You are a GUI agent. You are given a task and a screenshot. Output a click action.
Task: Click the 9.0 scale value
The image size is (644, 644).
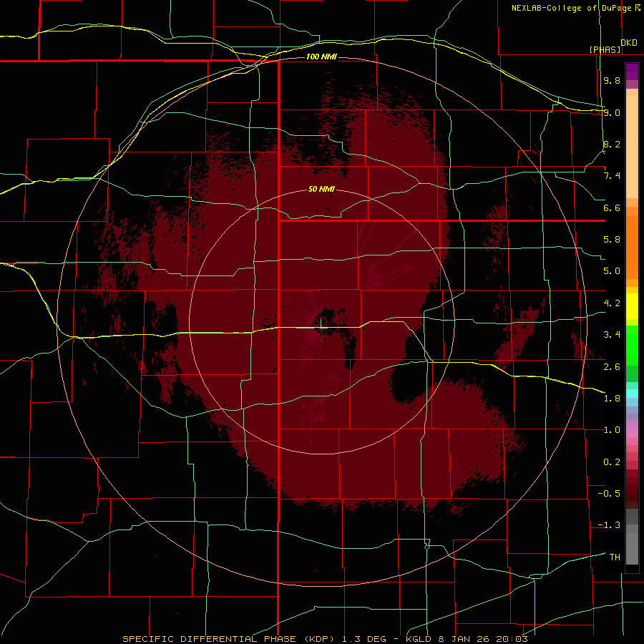(x=612, y=112)
